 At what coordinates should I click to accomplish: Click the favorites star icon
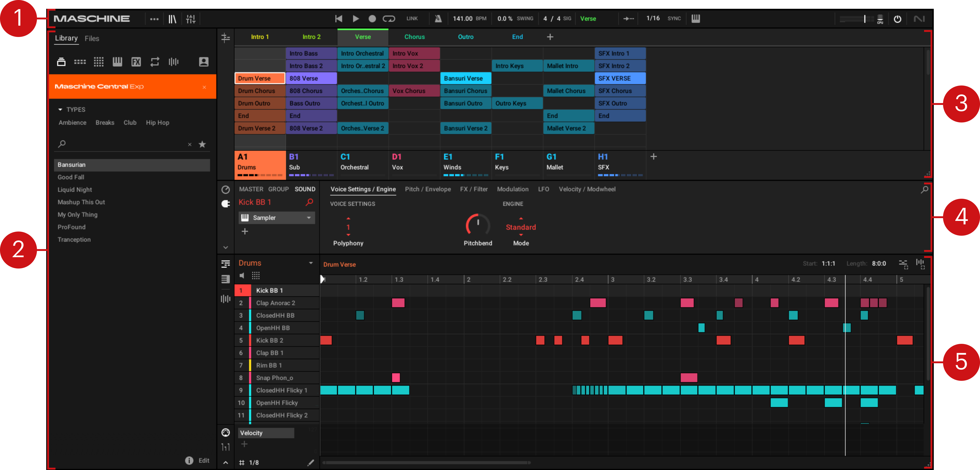(x=202, y=144)
